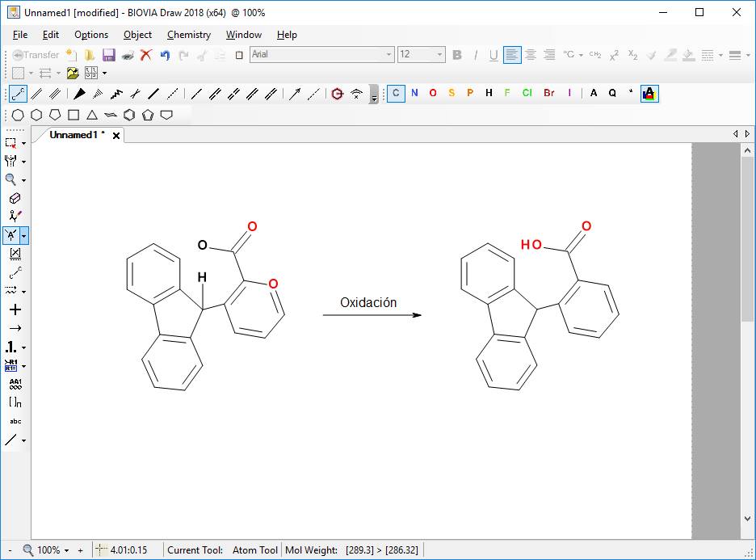Pick the cyclopropane triangle ring template

[x=92, y=115]
